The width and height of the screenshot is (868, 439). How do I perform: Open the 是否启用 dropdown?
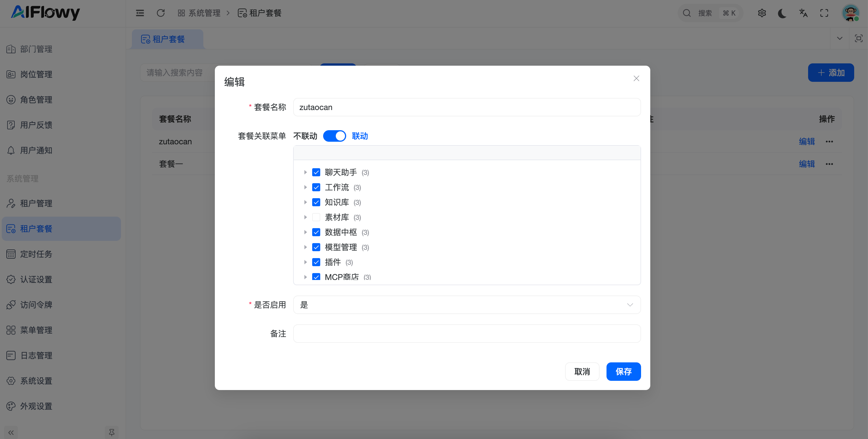click(x=467, y=305)
